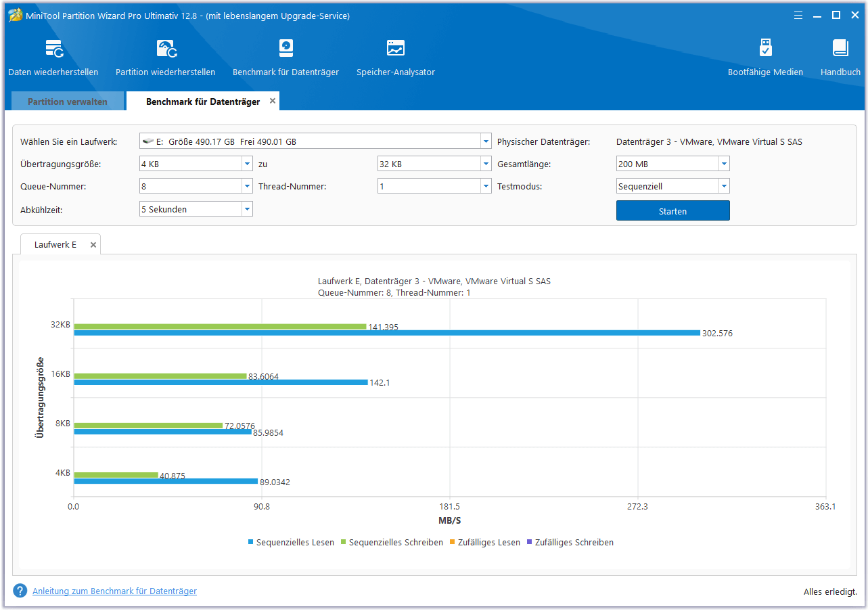Open the hamburger menu in title bar
This screenshot has width=868, height=611.
pos(798,15)
